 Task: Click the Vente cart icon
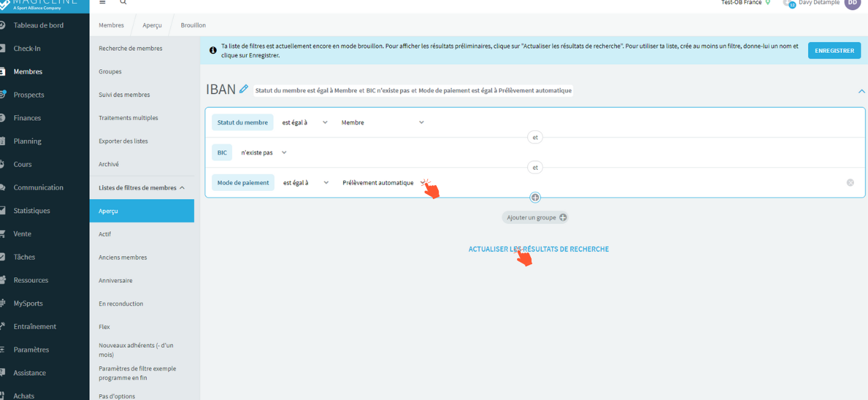[x=2, y=233]
